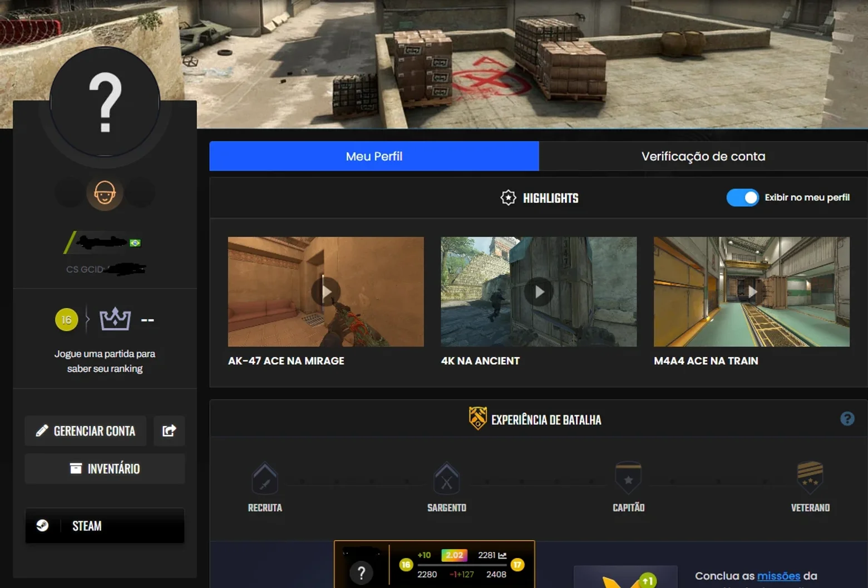Click the question-mark profile avatar
Viewport: 868px width, 588px height.
(x=105, y=102)
